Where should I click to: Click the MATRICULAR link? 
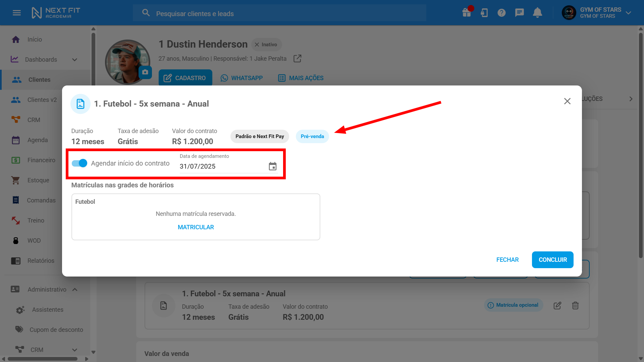[196, 227]
